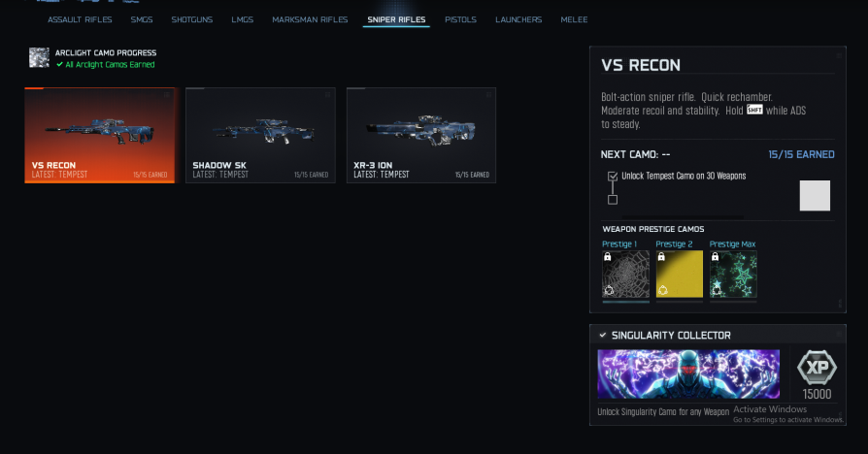Click the SHIFT key icon in description
Viewport: 868px width, 454px height.
pyautogui.click(x=754, y=110)
